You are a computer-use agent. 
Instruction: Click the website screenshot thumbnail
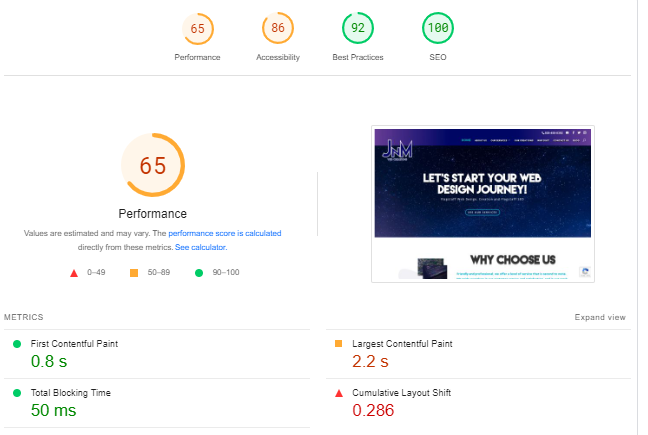[483, 203]
